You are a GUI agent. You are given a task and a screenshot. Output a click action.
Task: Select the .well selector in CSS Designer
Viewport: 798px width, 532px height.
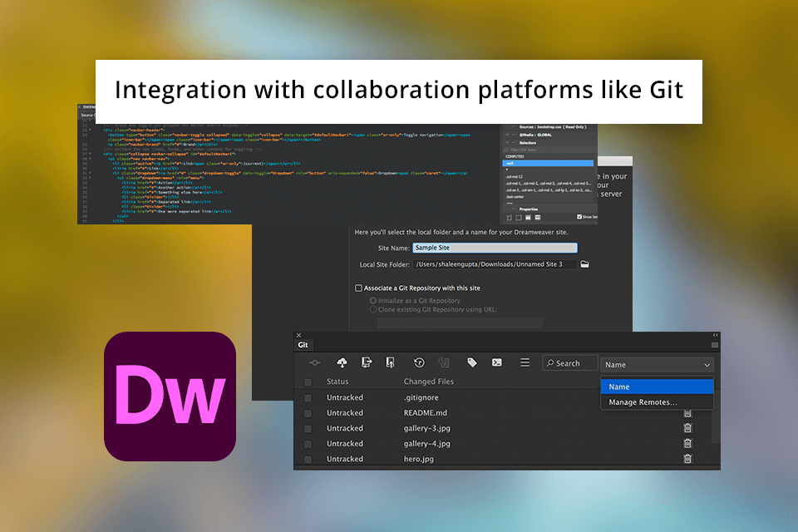point(548,164)
